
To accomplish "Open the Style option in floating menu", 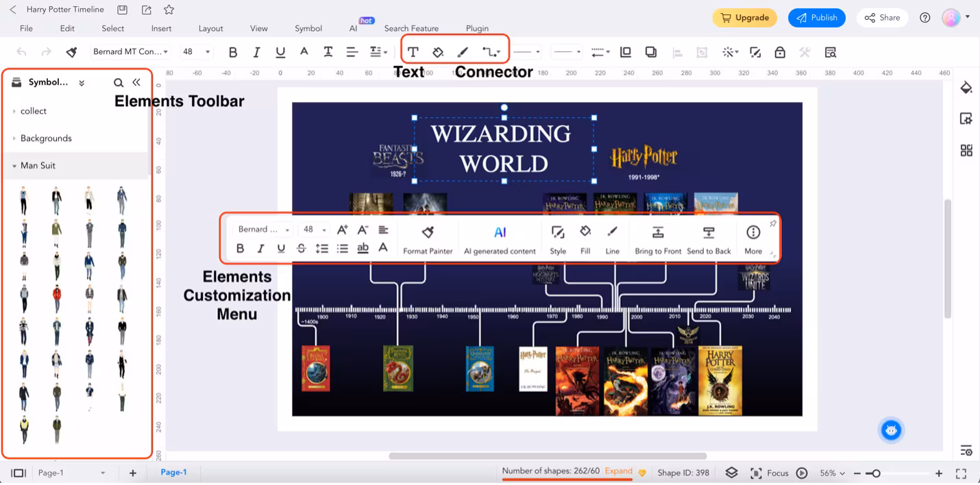I will (558, 240).
